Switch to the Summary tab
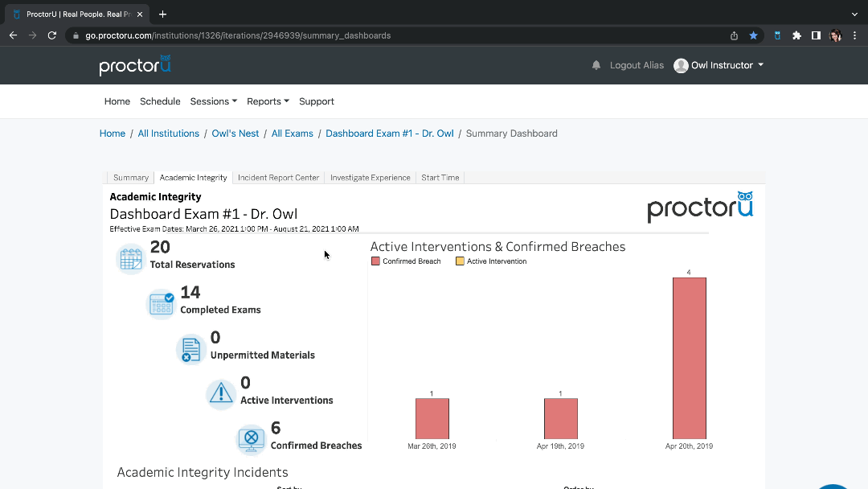Image resolution: width=868 pixels, height=489 pixels. click(131, 178)
